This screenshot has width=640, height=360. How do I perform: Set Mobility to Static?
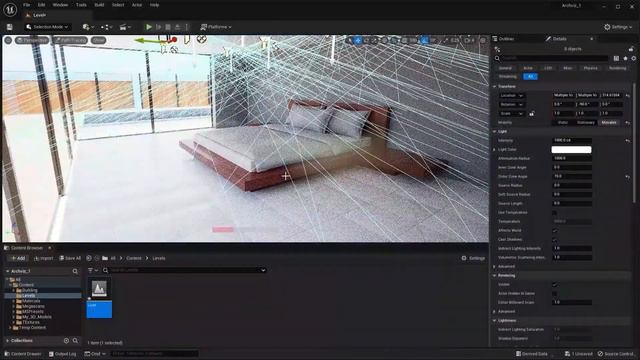563,122
